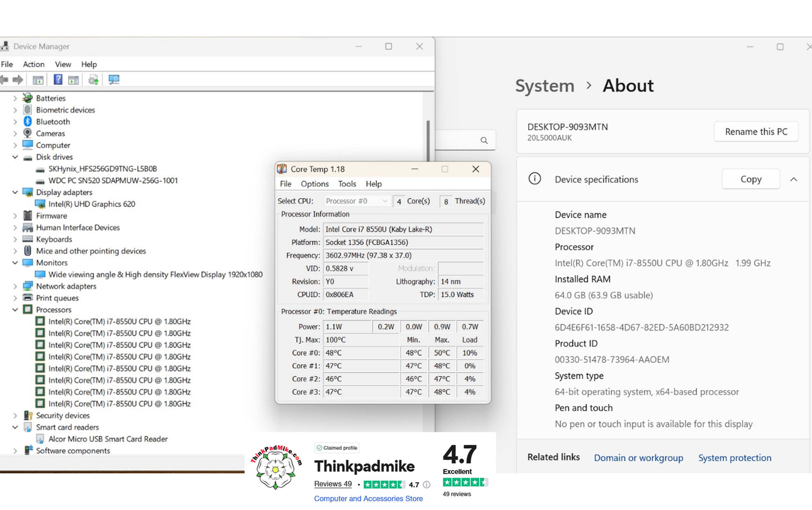Screen dimensions: 812x510
Task: Click the info circle next to 4.7 rating
Action: (x=427, y=485)
